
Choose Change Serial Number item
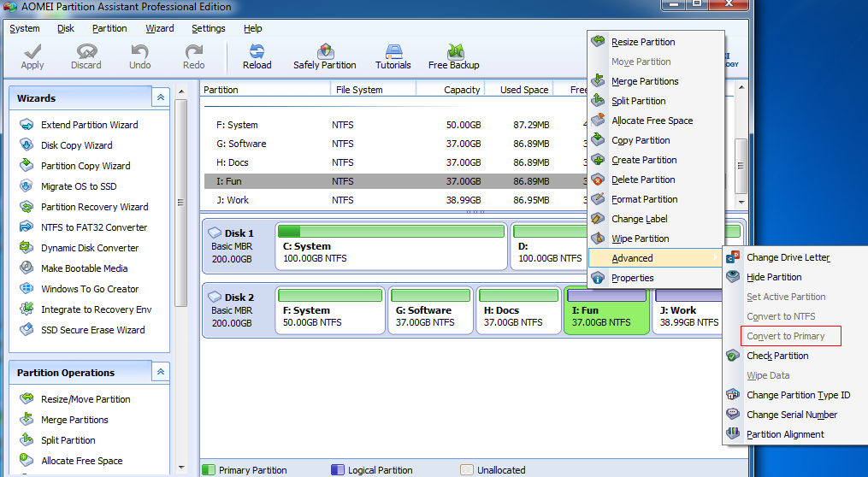tap(795, 415)
